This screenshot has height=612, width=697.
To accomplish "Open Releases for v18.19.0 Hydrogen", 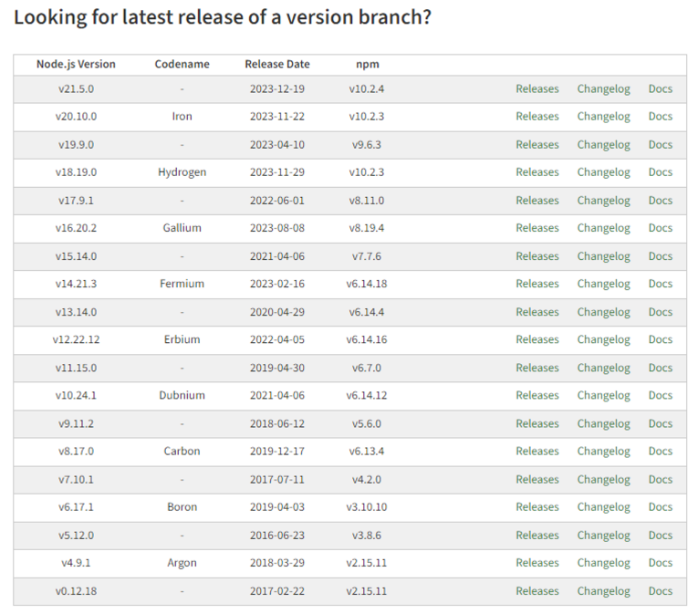I will coord(537,172).
